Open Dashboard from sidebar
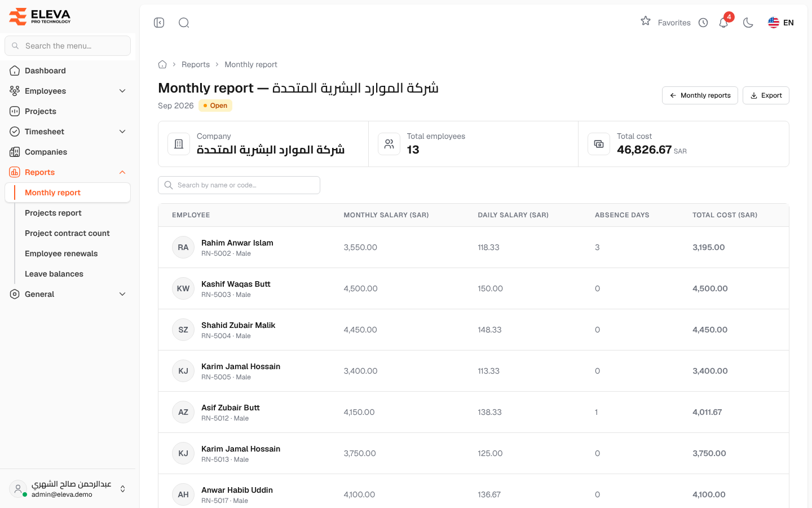Viewport: 812px width, 508px height. 68,71
